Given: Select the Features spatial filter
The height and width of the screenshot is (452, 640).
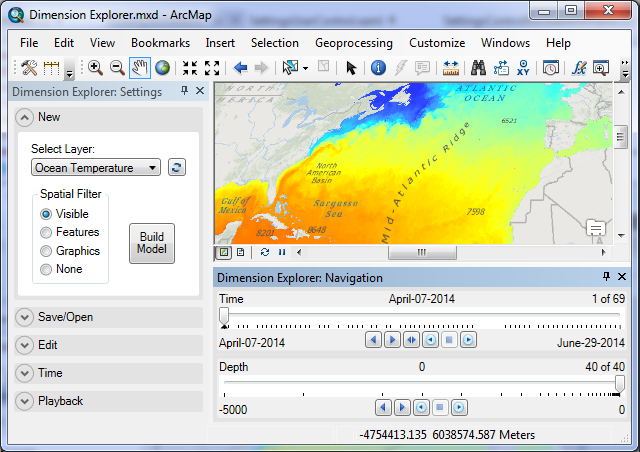Looking at the screenshot, I should (x=46, y=232).
